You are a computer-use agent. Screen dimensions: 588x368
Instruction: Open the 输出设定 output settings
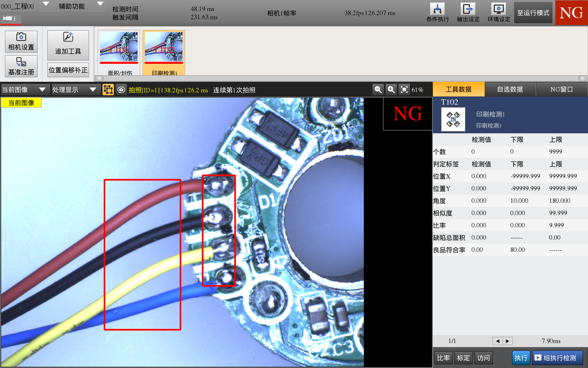coord(468,12)
